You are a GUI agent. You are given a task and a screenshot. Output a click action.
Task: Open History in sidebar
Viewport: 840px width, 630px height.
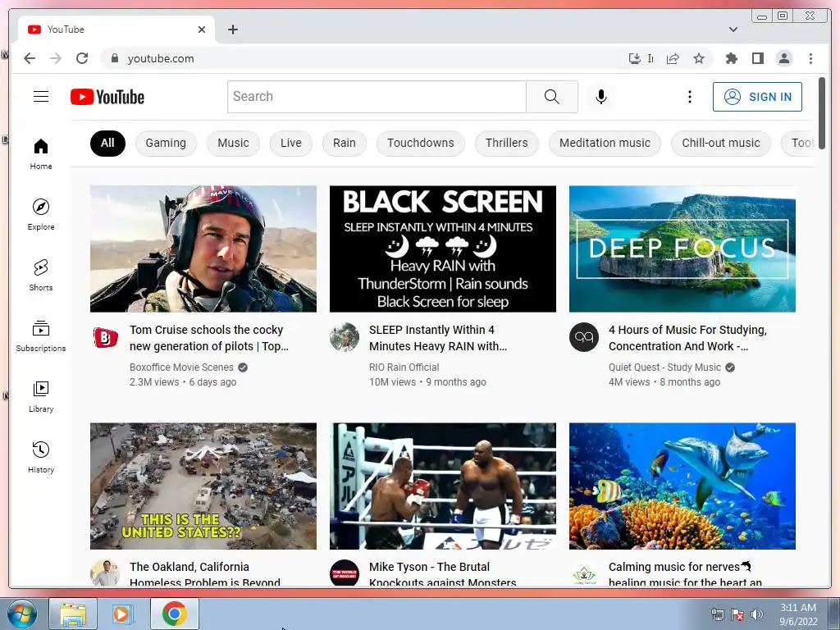coord(41,457)
